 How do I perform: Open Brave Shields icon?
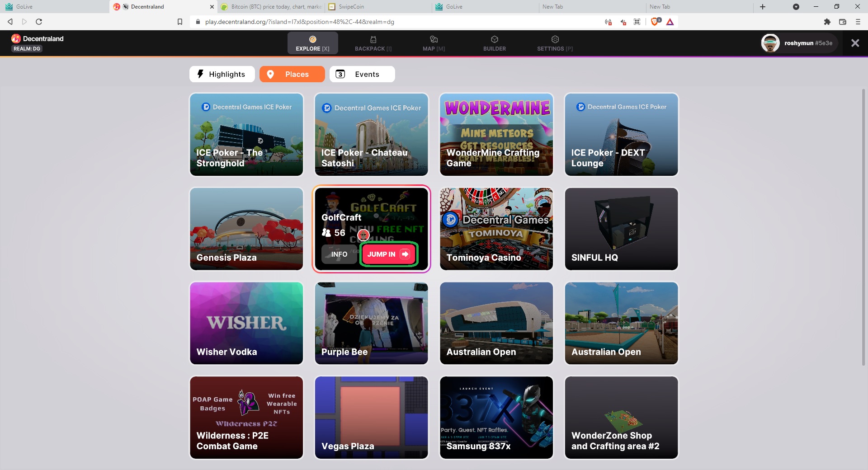[x=655, y=22]
